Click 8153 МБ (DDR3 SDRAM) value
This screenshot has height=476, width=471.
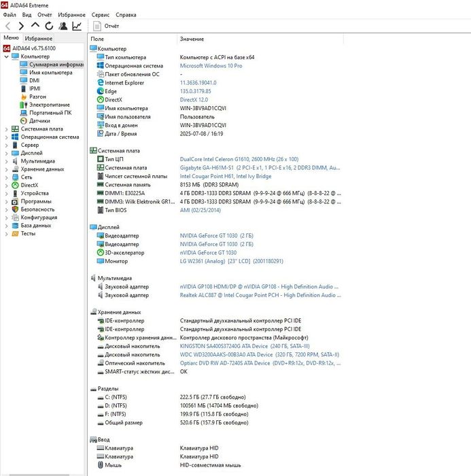[209, 184]
